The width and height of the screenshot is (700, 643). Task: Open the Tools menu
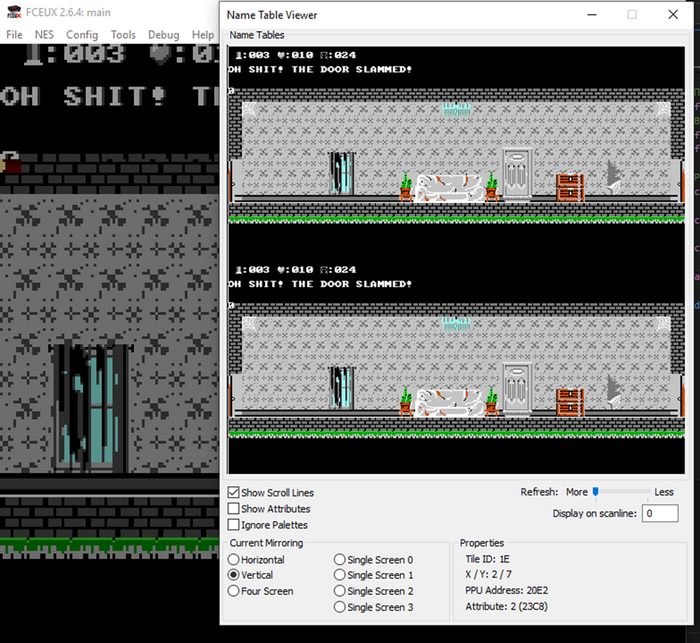pyautogui.click(x=123, y=34)
